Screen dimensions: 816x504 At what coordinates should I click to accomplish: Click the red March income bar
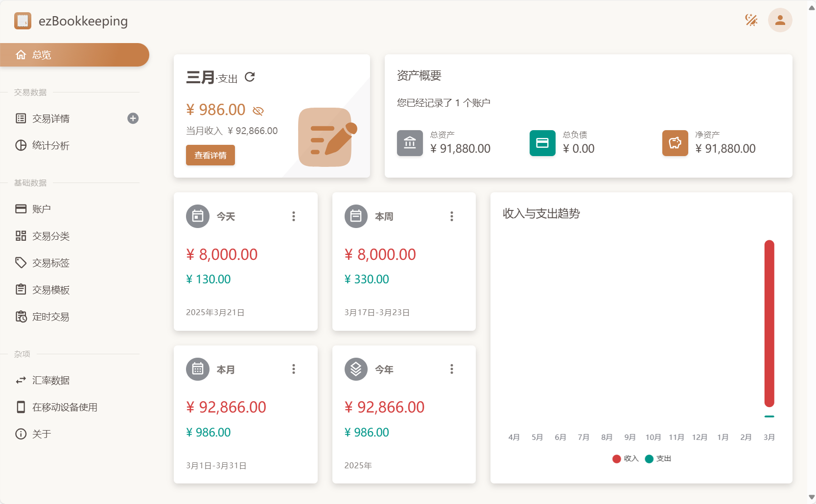[x=769, y=323]
